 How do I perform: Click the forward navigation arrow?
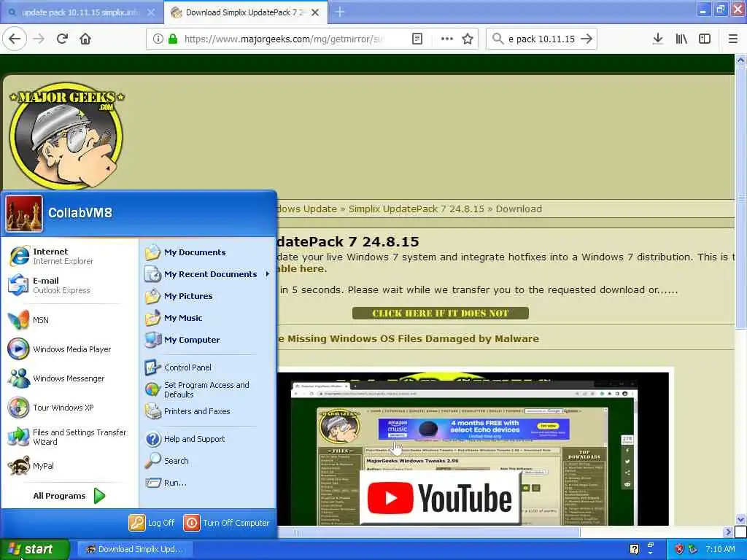[x=39, y=39]
